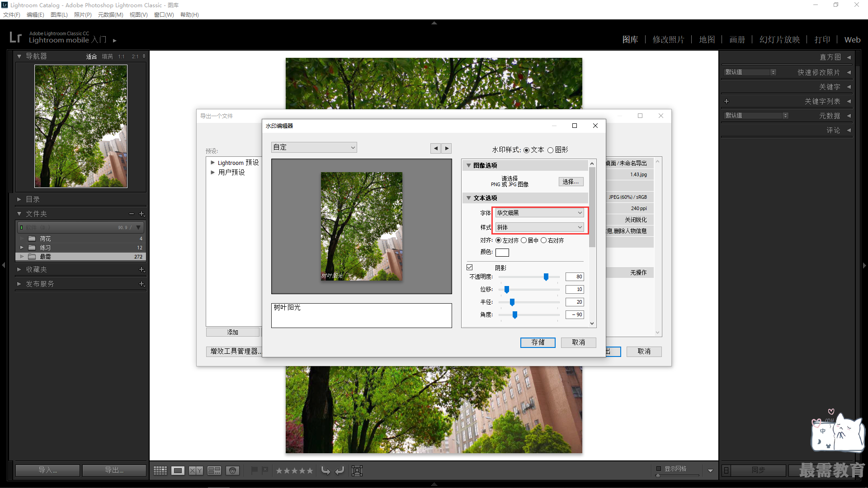Open watermark preset dropdown
The height and width of the screenshot is (488, 868).
coord(314,147)
